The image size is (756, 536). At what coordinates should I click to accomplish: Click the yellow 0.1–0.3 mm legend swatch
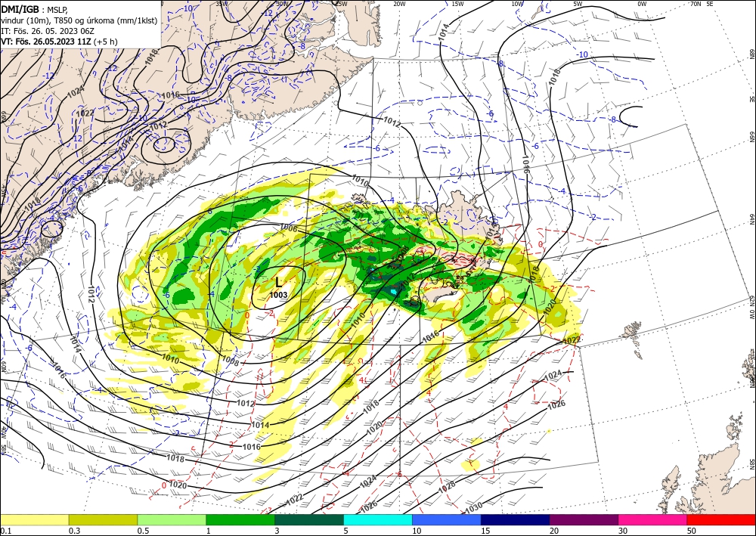pyautogui.click(x=34, y=519)
